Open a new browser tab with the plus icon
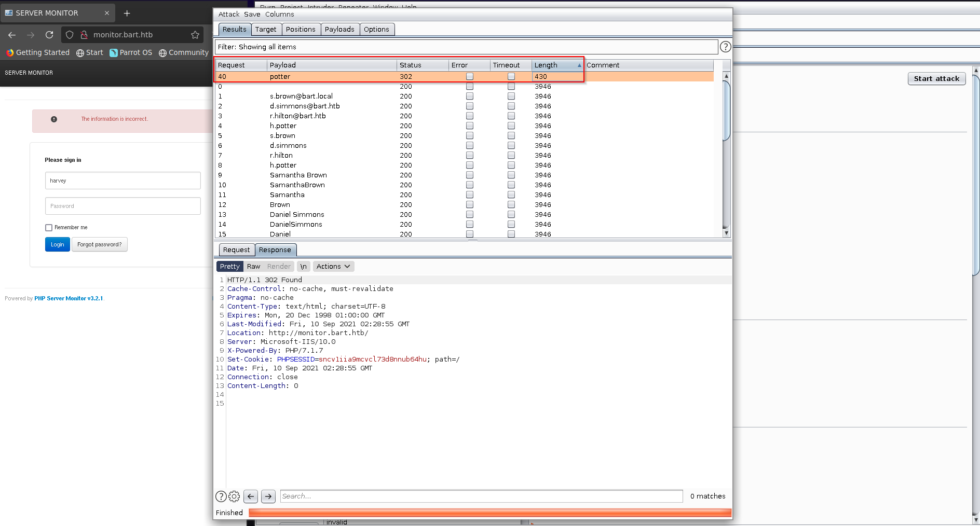 (x=127, y=13)
